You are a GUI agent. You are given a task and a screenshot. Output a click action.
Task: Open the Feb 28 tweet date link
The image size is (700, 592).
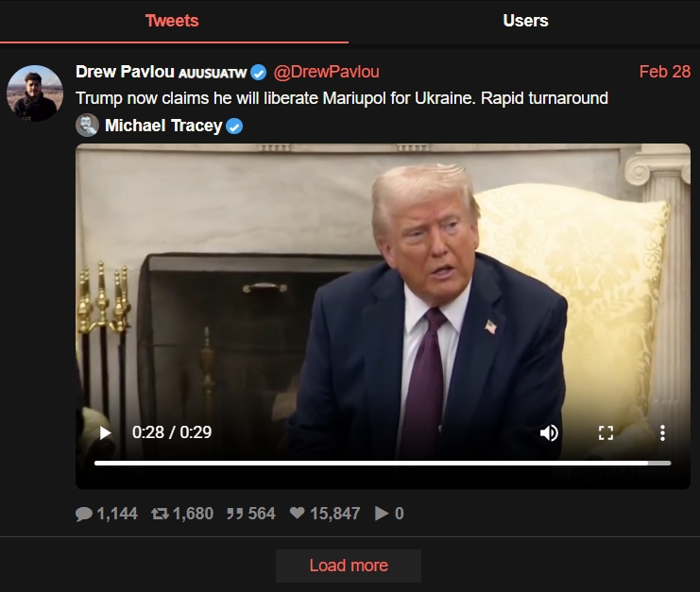pos(665,72)
